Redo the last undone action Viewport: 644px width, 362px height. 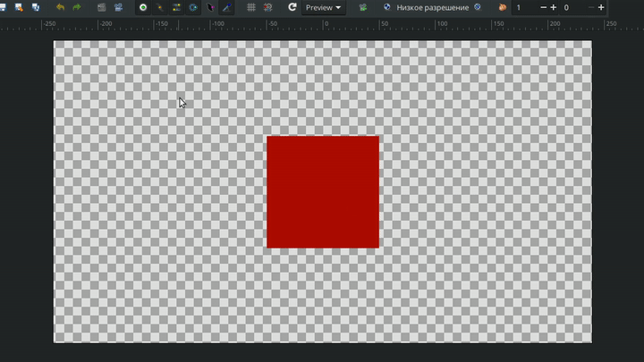tap(76, 7)
